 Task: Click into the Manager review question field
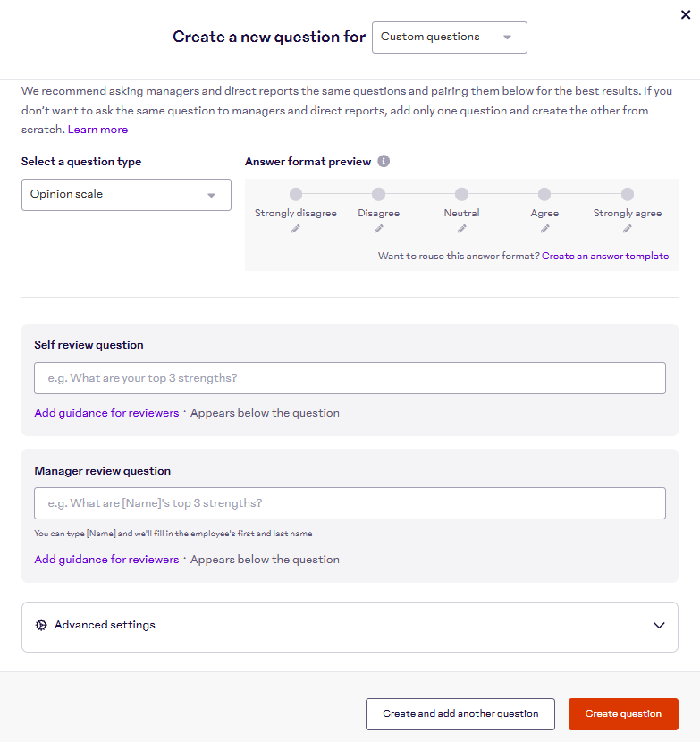(x=350, y=503)
